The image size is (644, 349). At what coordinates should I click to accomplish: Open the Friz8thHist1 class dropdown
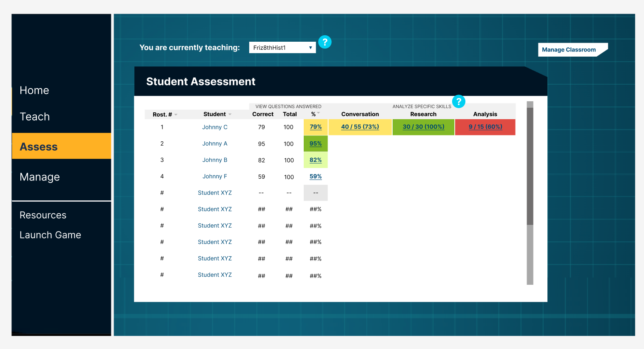(282, 48)
